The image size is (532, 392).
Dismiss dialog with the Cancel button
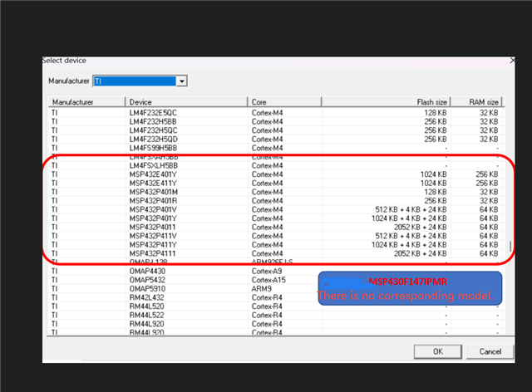tap(490, 351)
